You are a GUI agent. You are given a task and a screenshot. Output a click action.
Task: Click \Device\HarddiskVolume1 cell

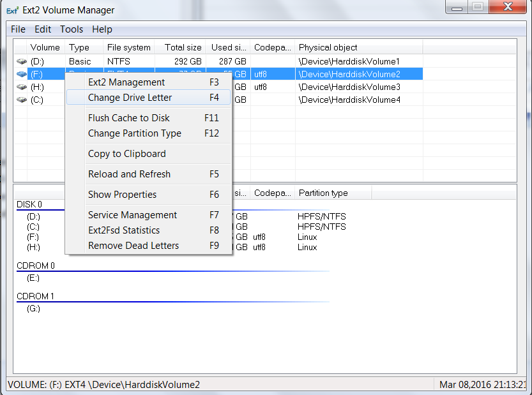click(x=349, y=61)
